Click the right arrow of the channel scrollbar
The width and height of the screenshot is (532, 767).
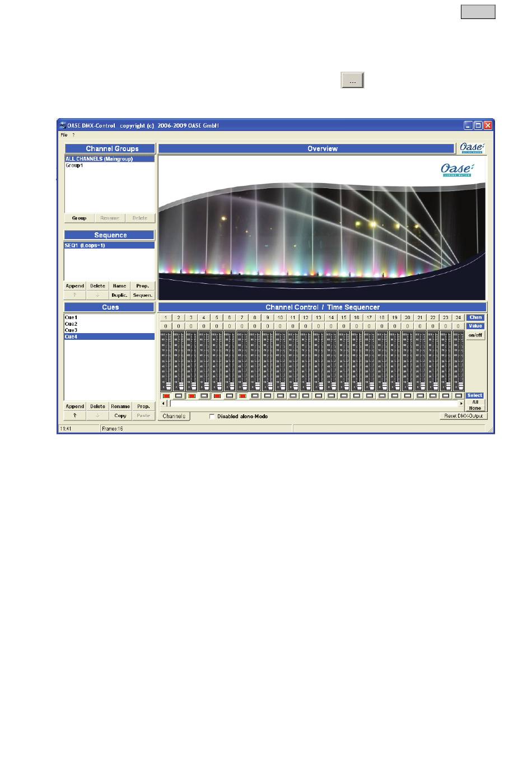461,404
